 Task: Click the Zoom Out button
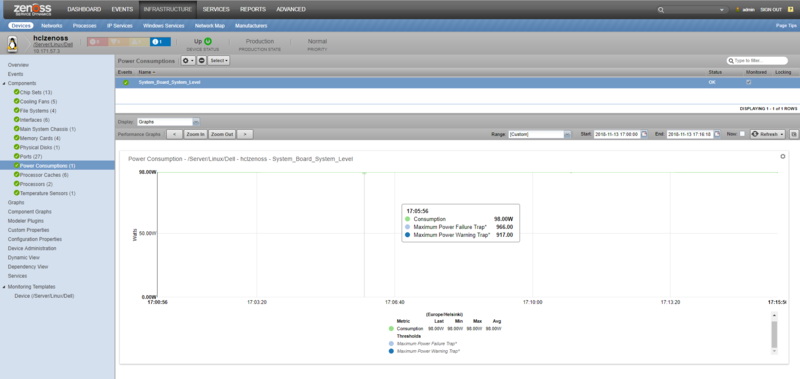click(222, 134)
